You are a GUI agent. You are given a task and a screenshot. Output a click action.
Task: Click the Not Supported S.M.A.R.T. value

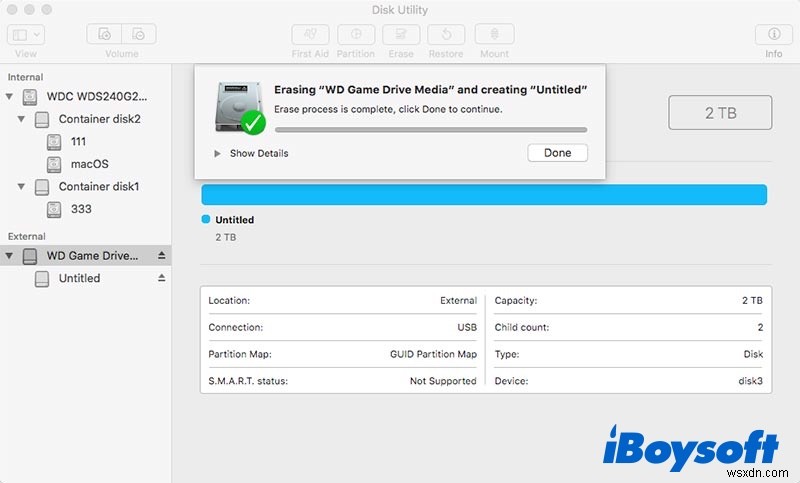(x=443, y=381)
